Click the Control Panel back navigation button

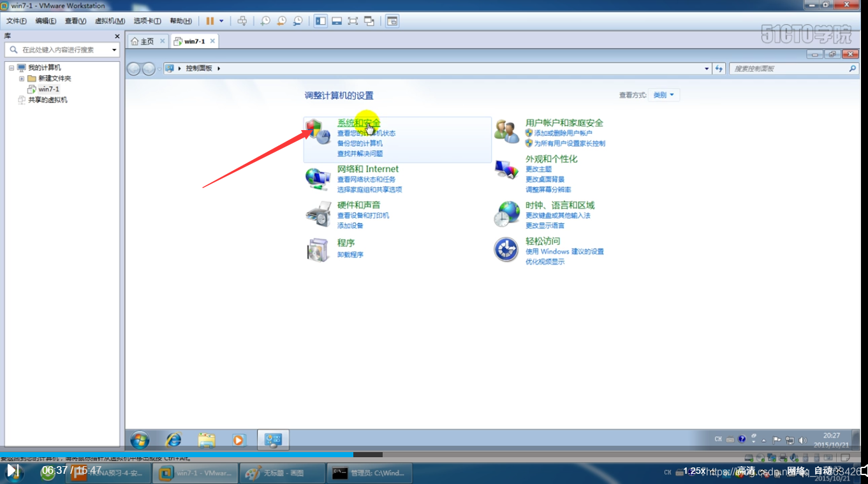coord(134,68)
